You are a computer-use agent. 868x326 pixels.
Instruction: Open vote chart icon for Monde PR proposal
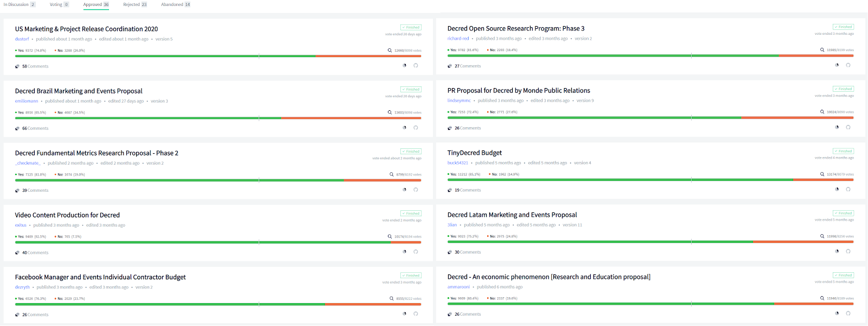click(x=837, y=127)
